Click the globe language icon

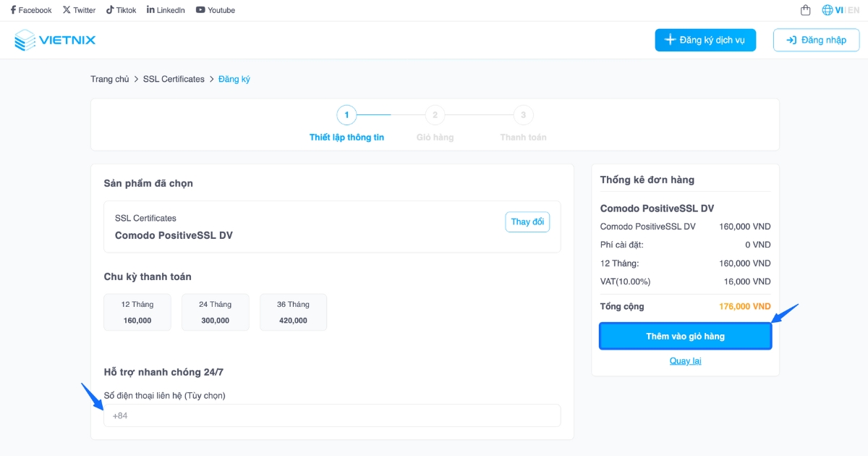827,10
